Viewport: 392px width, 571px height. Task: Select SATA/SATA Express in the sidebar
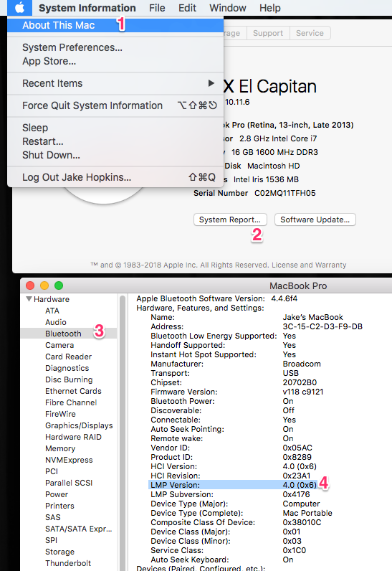point(79,529)
